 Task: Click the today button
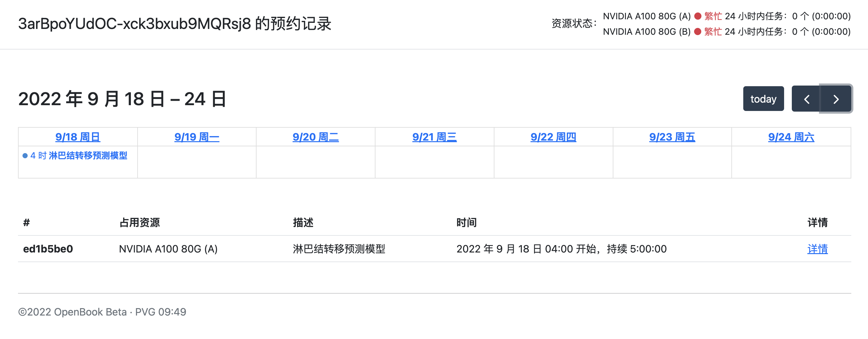763,99
